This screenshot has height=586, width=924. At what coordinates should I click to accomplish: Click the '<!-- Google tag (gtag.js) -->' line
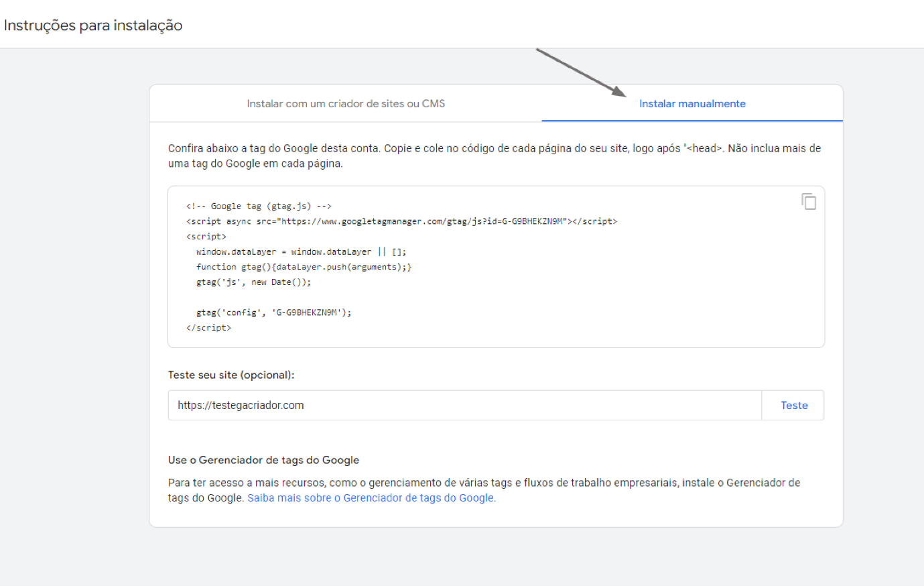[x=259, y=207]
